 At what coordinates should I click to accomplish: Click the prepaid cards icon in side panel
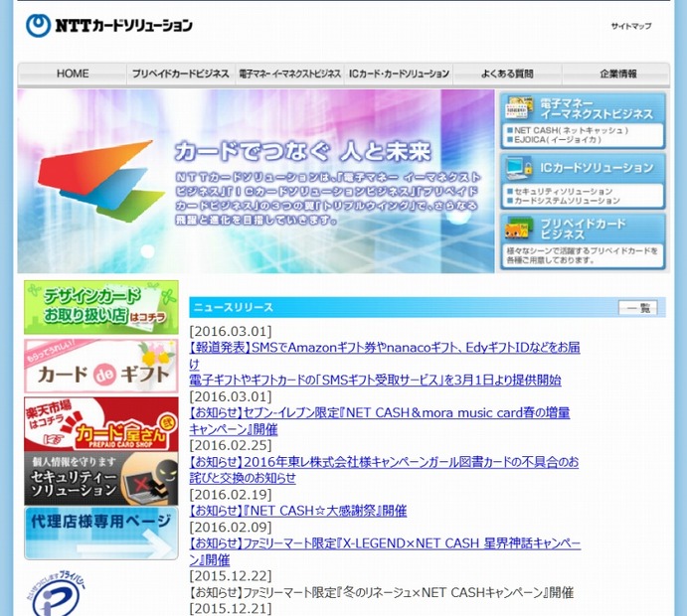click(519, 229)
